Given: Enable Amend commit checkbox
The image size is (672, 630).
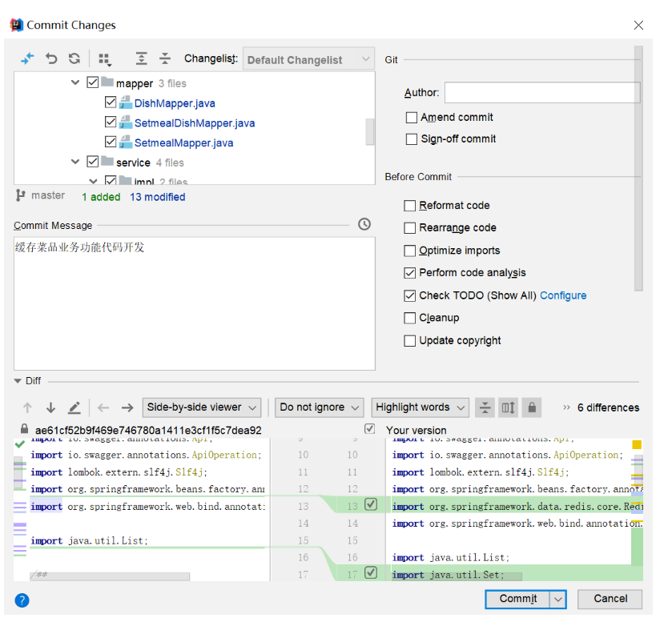Looking at the screenshot, I should coord(412,118).
